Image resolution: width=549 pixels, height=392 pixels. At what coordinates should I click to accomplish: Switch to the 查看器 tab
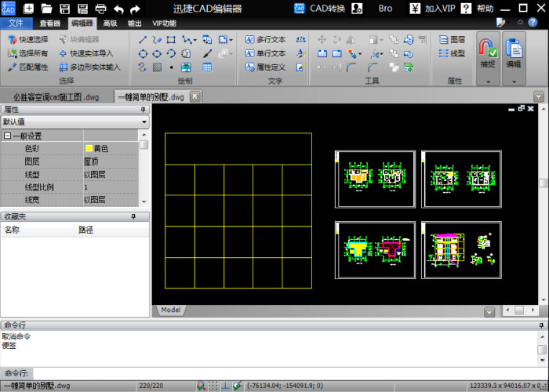[x=49, y=23]
